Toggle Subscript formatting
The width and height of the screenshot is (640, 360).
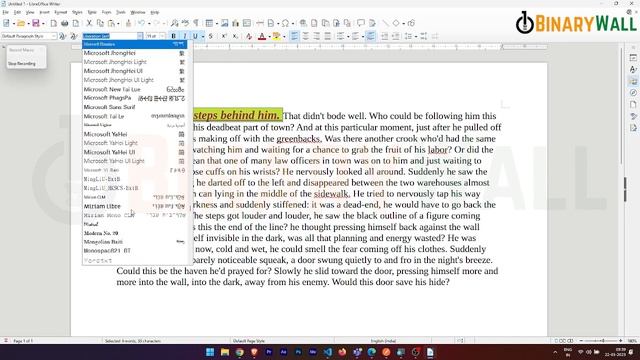coord(235,36)
